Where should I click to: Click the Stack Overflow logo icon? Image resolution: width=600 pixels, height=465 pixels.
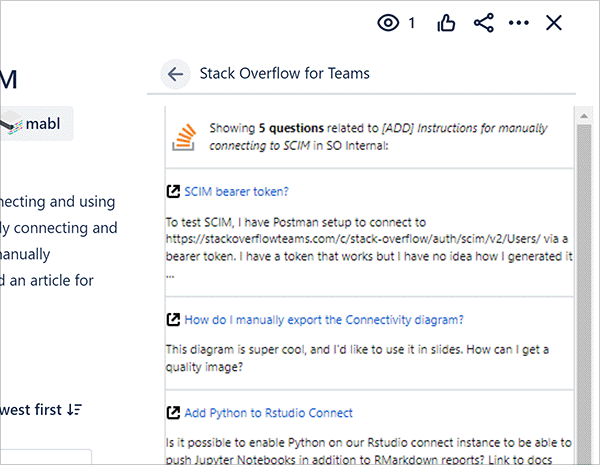pos(183,137)
